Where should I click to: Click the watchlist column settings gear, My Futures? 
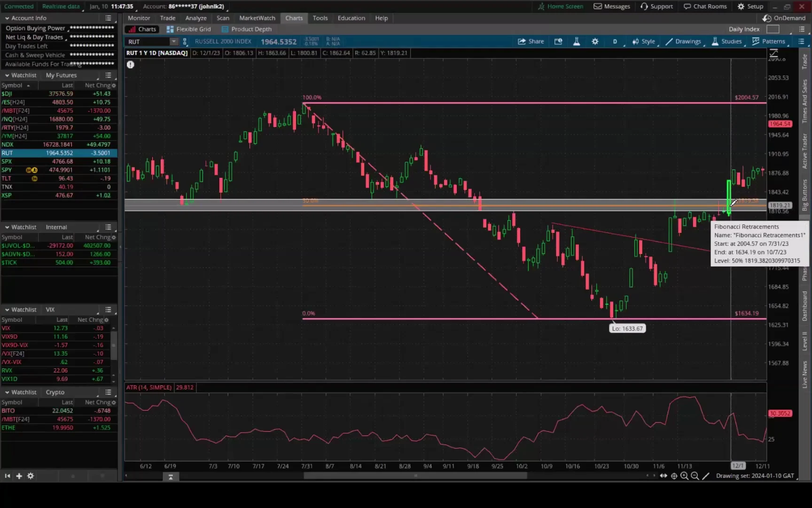pyautogui.click(x=114, y=86)
